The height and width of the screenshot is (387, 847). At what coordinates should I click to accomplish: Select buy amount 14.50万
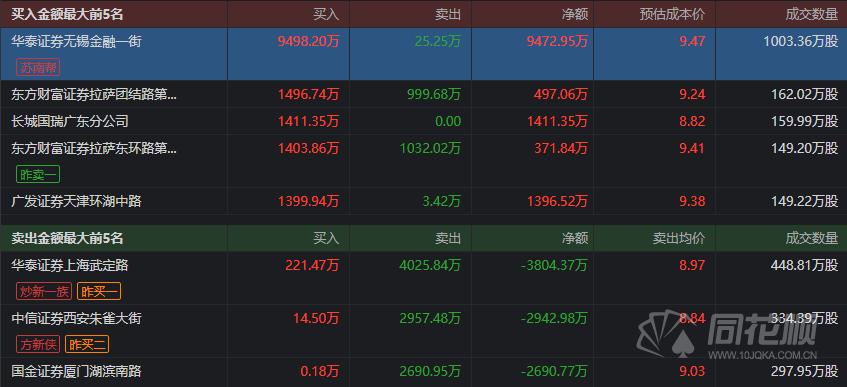coord(316,318)
